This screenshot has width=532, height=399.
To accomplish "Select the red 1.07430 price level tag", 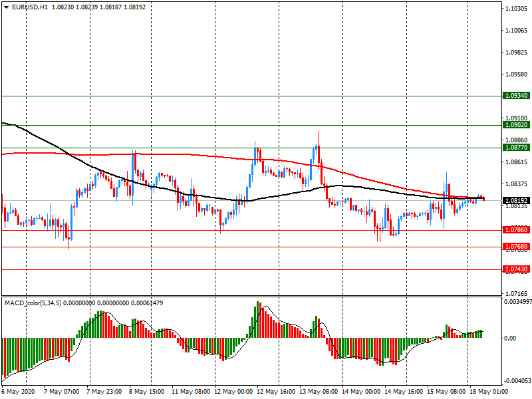I will 517,269.
